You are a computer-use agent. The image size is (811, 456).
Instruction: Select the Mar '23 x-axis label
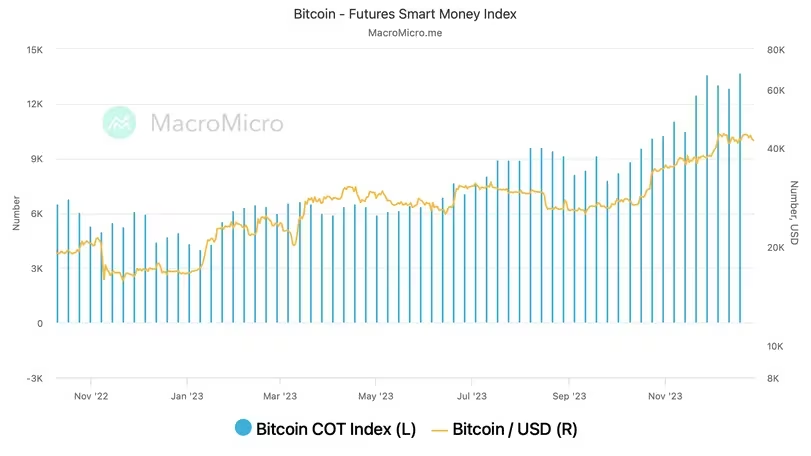280,396
